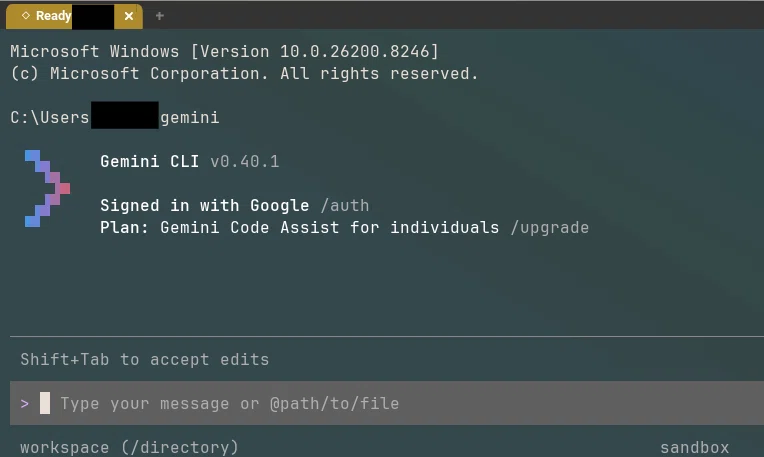Viewport: 764px width, 457px height.
Task: Click the prompt chevron symbol
Action: (25, 403)
